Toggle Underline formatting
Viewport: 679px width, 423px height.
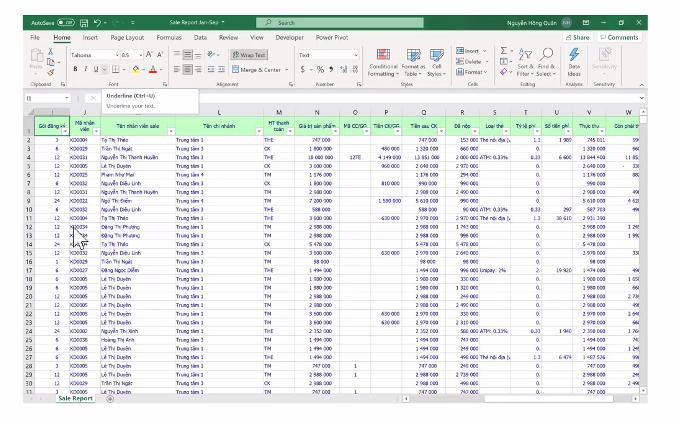tap(96, 69)
